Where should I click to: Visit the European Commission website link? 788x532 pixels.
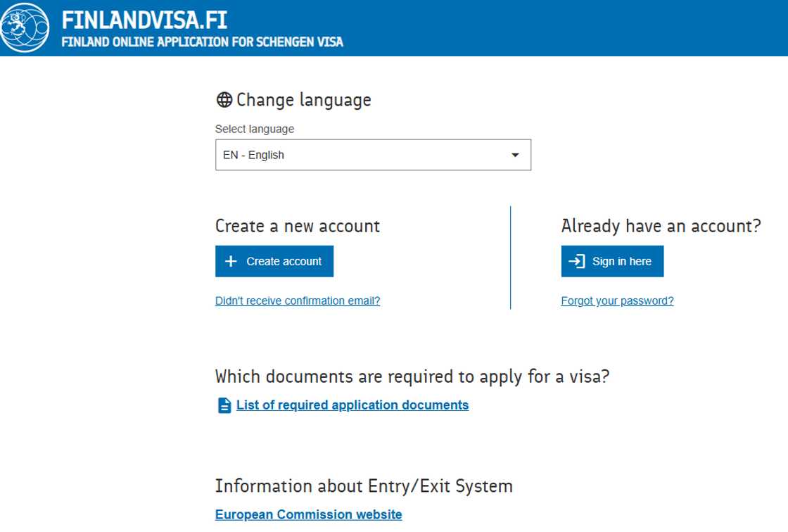(308, 514)
